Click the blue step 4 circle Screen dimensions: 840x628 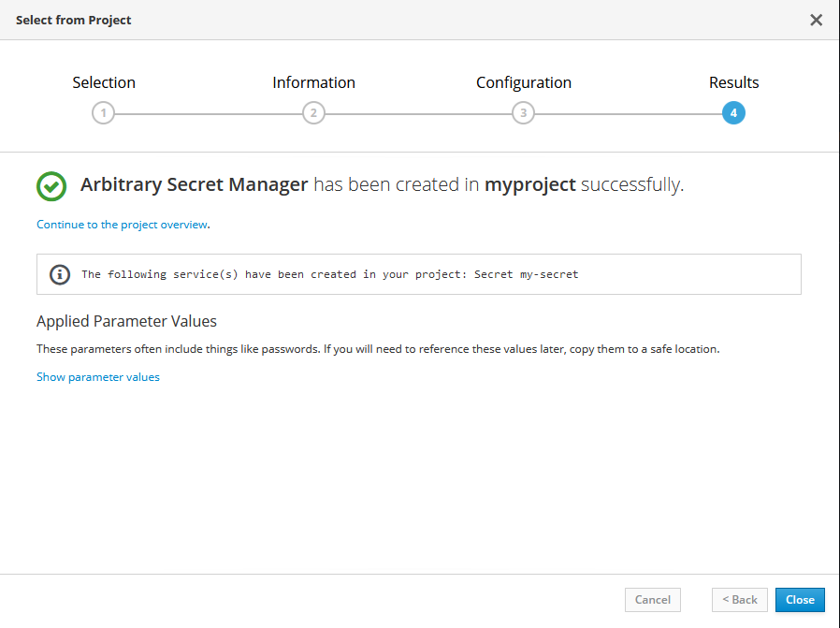733,112
